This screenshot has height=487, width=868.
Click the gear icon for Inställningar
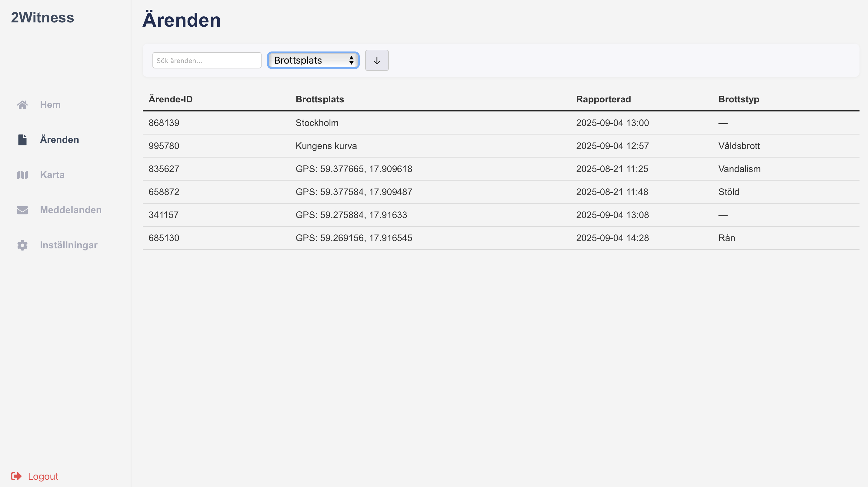coord(22,245)
